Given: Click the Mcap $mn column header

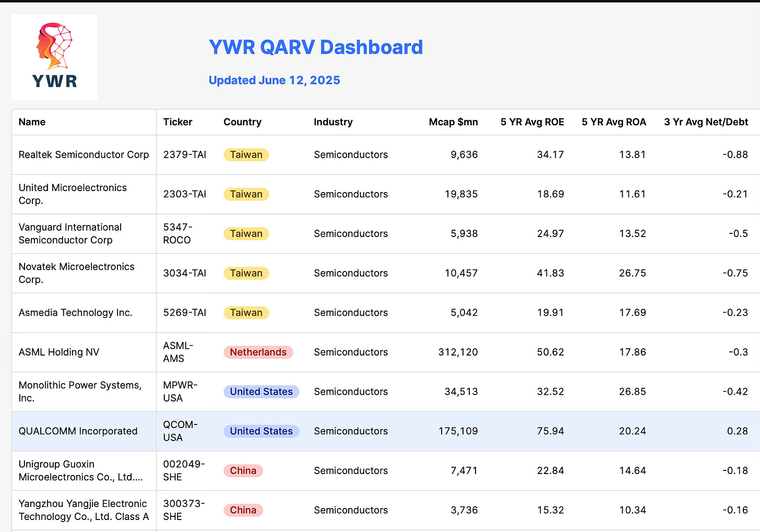Looking at the screenshot, I should point(453,122).
